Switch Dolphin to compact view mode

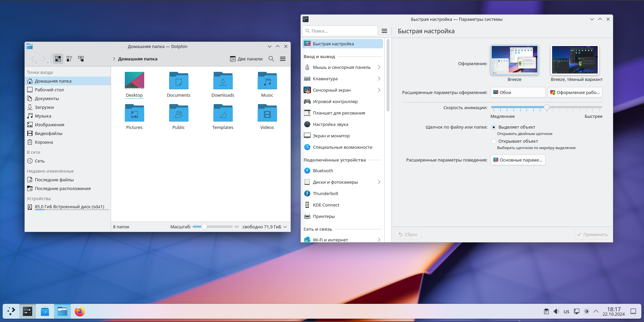point(69,59)
